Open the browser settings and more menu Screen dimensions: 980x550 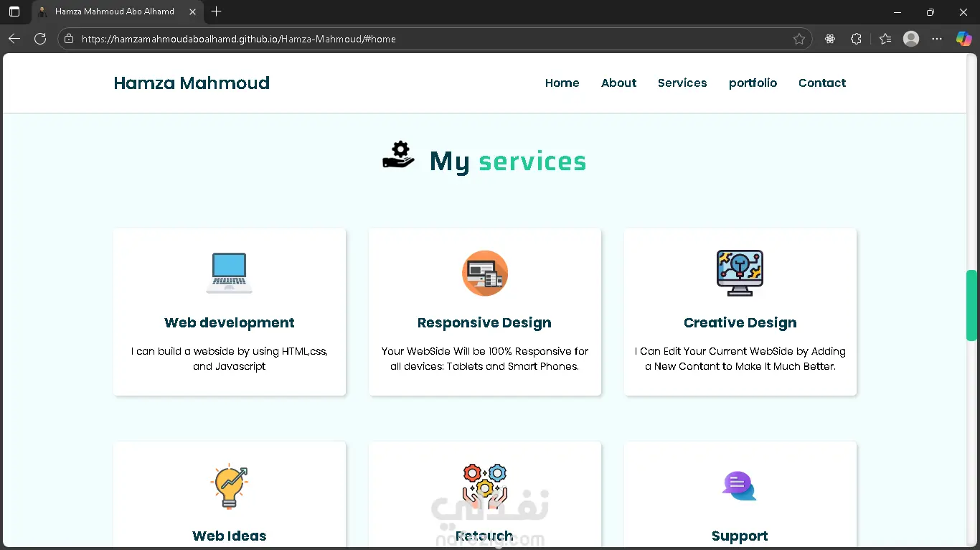(x=937, y=39)
